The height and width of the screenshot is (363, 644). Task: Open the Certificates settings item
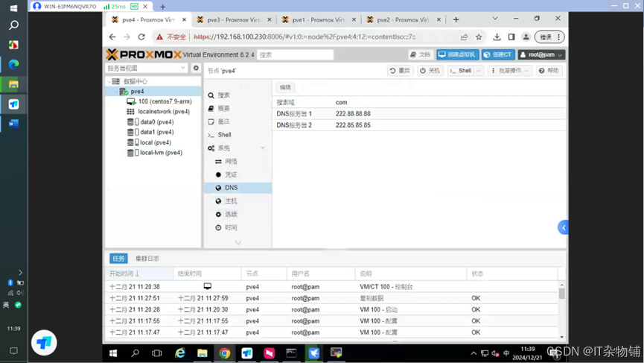(226, 174)
